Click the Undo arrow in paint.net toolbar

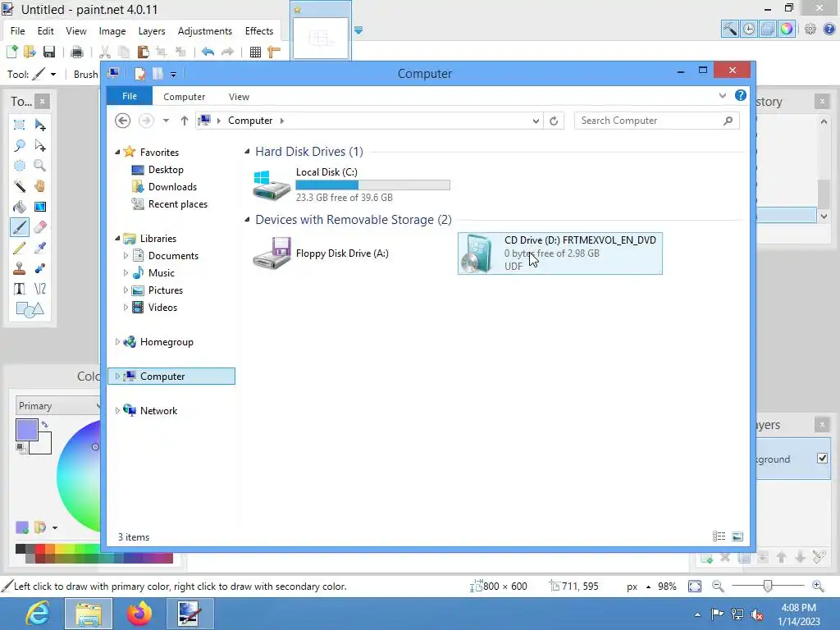point(208,52)
